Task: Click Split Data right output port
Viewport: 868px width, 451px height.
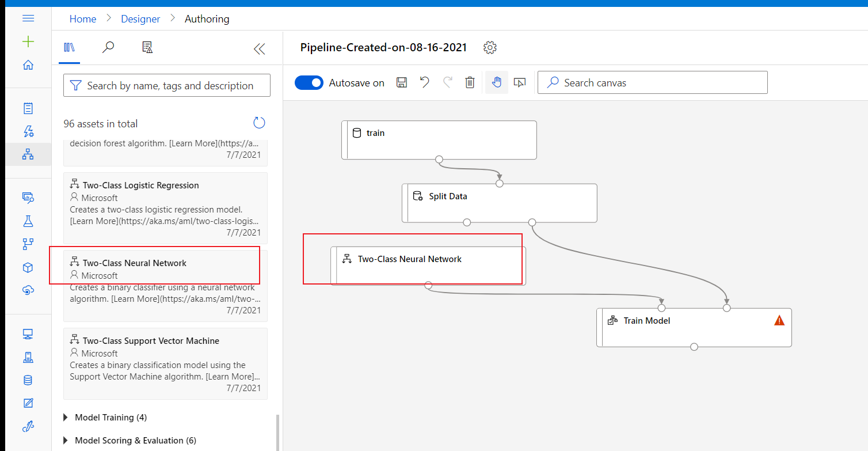Action: (x=532, y=222)
